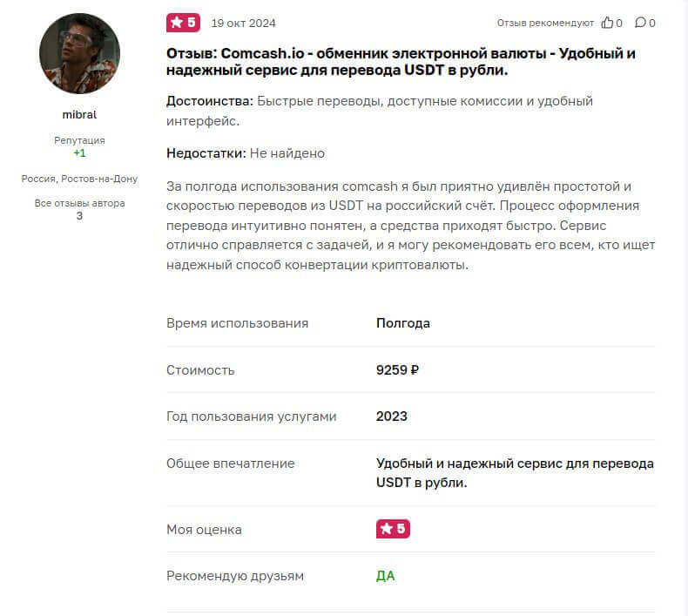Screen dimensions: 688x616
Task: Click the review body paragraph text
Action: coord(409,227)
